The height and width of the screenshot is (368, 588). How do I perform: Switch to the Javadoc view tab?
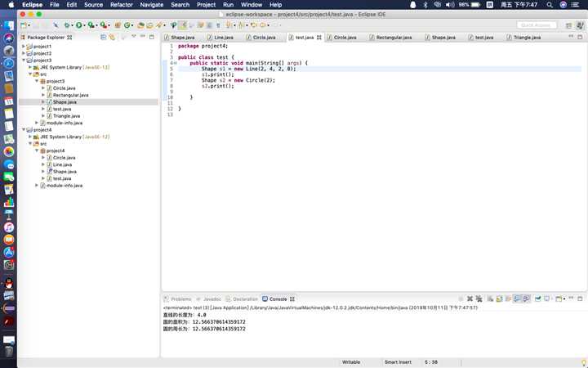pos(209,299)
